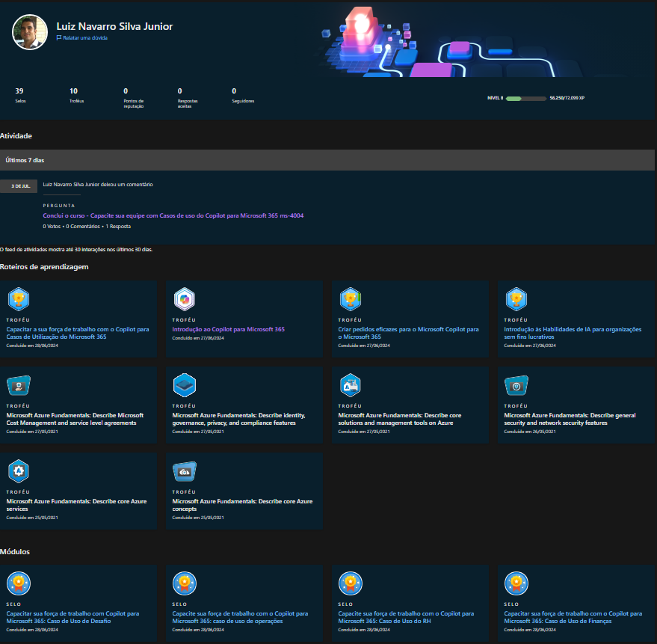Image resolution: width=657 pixels, height=644 pixels.
Task: Click badge icon for general security trophy
Action: pos(516,385)
